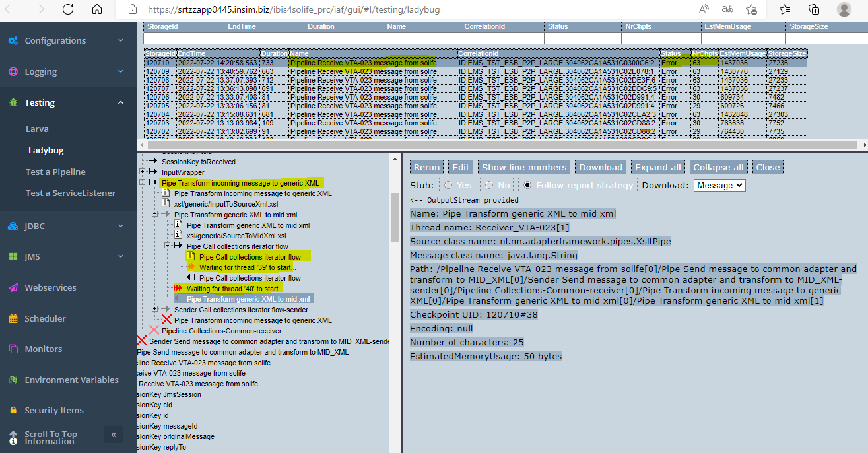Expand the Logging menu chevron
868x453 pixels.
tap(121, 71)
